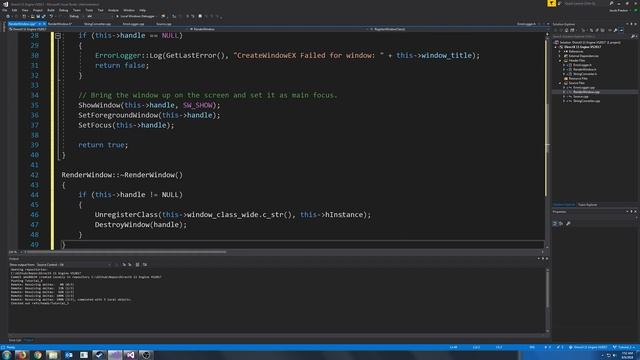Collapse the Header Files folder
Screen dimensions: 640x360
pyautogui.click(x=560, y=60)
